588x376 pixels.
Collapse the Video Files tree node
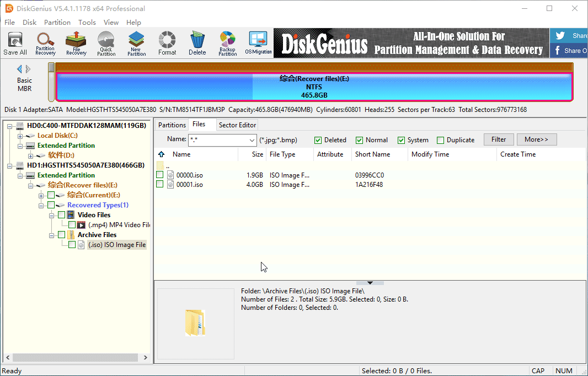[x=51, y=215]
